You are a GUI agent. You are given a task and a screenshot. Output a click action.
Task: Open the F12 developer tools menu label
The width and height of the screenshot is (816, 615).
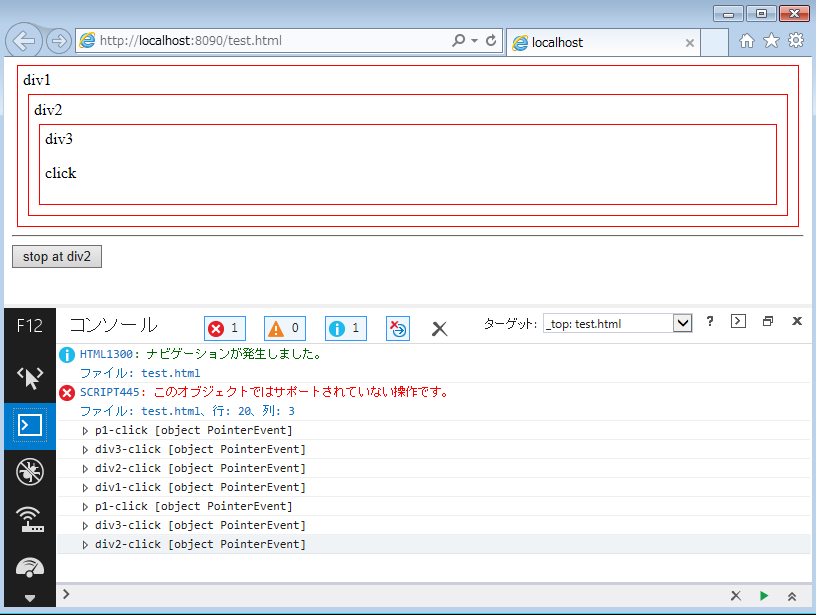(x=29, y=326)
